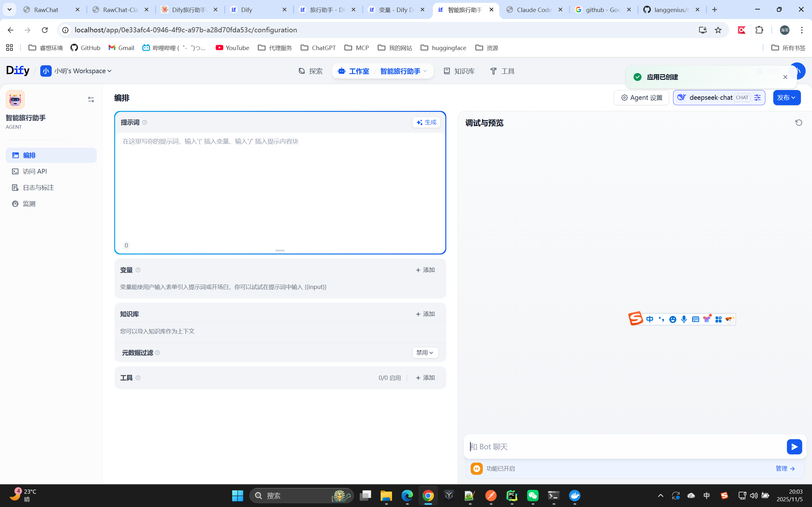812x507 pixels.
Task: Open the model parameter settings sliders icon
Action: [757, 98]
